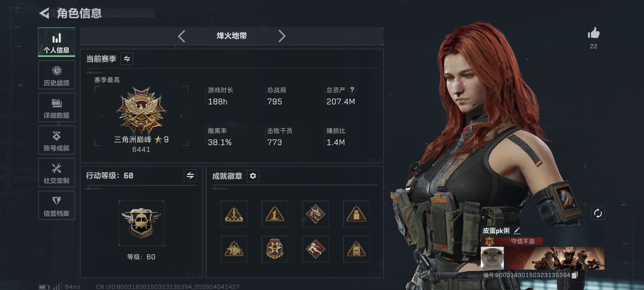644x290 pixels.
Task: Toggle the 行动等级 display switch button
Action: coord(190,175)
